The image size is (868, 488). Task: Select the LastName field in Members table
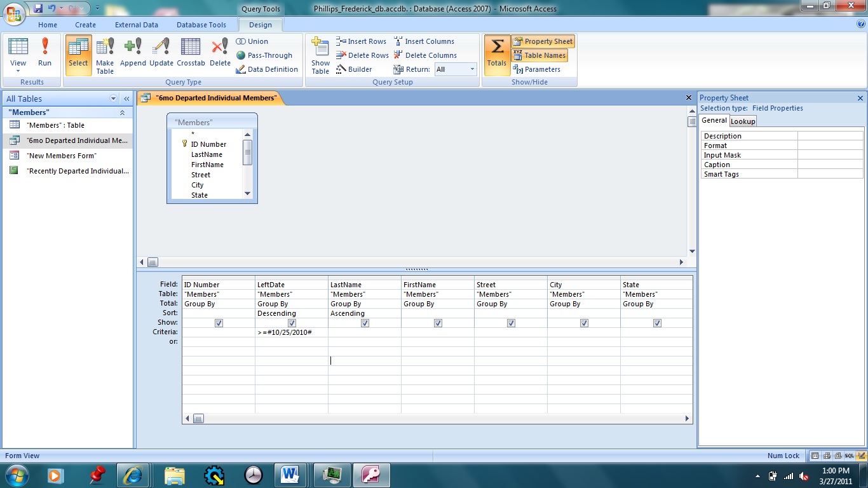pos(207,154)
